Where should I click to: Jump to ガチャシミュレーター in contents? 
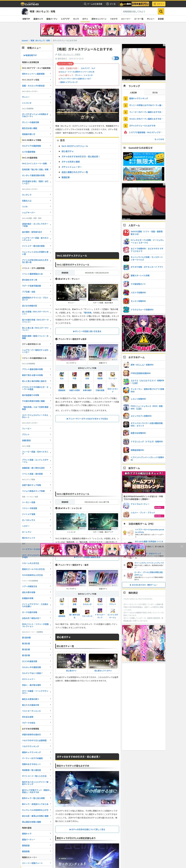[72, 167]
